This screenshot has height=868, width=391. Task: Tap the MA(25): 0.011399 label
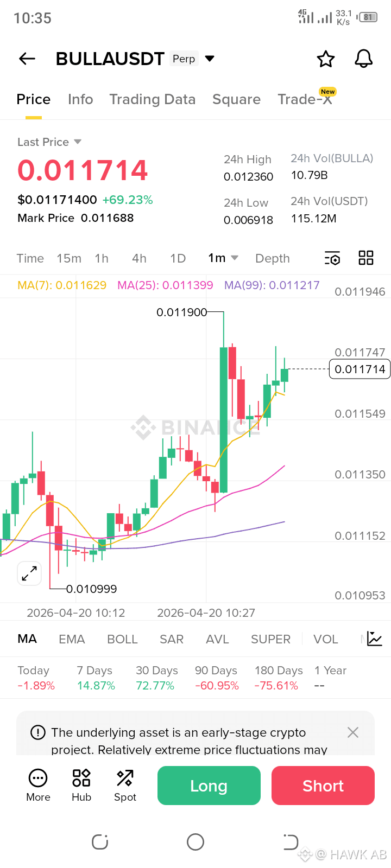165,285
